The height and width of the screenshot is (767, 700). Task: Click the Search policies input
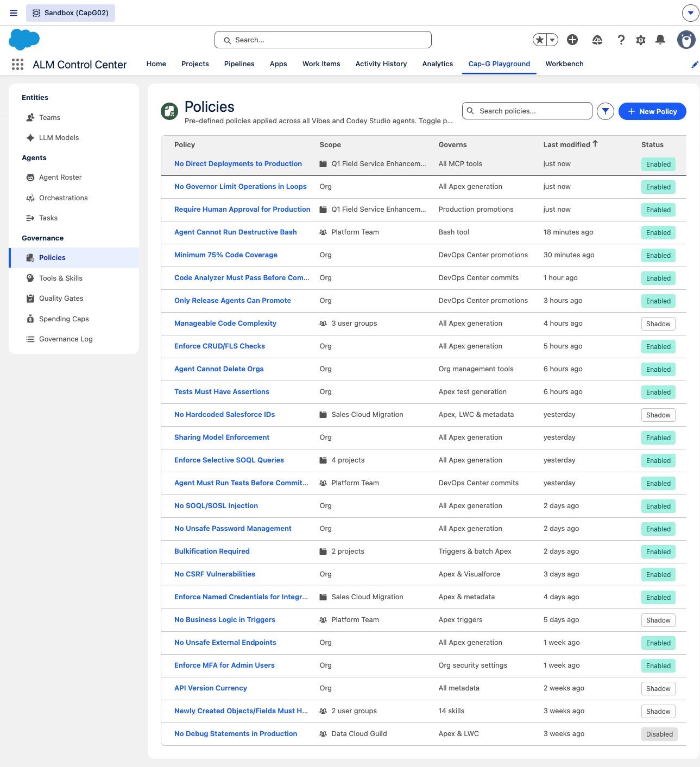527,111
